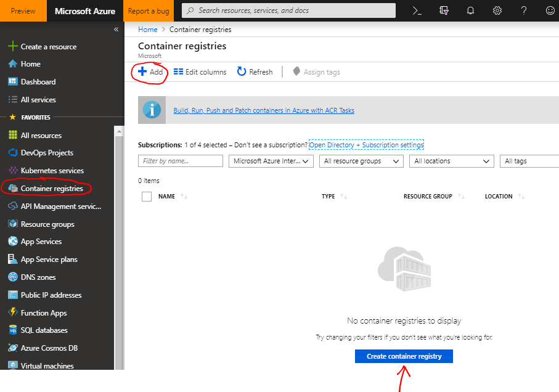Collapse the left sidebar with double chevron
559x392 pixels.
116,29
